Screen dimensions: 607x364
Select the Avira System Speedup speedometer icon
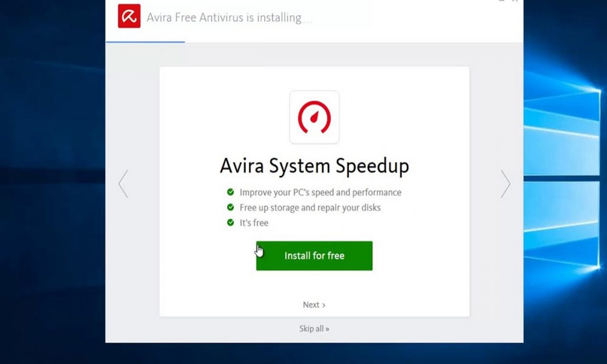(x=314, y=117)
